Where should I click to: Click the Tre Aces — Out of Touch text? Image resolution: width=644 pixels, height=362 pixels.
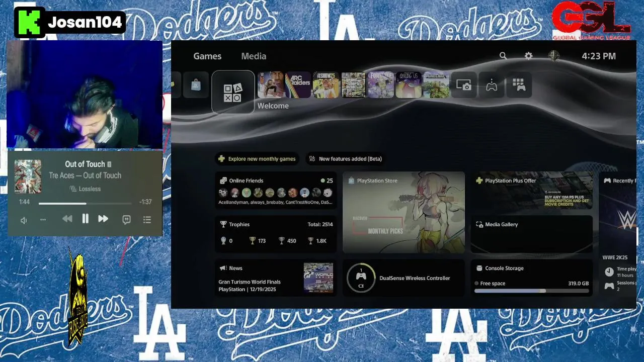(85, 175)
